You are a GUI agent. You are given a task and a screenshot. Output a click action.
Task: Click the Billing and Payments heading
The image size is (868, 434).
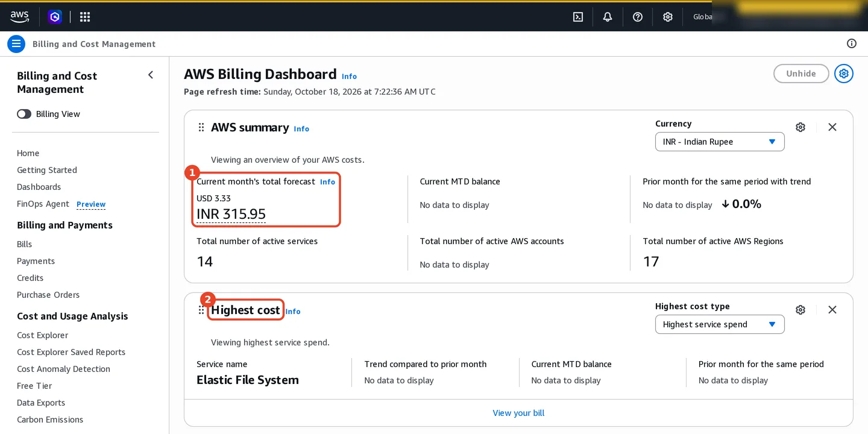click(x=64, y=225)
